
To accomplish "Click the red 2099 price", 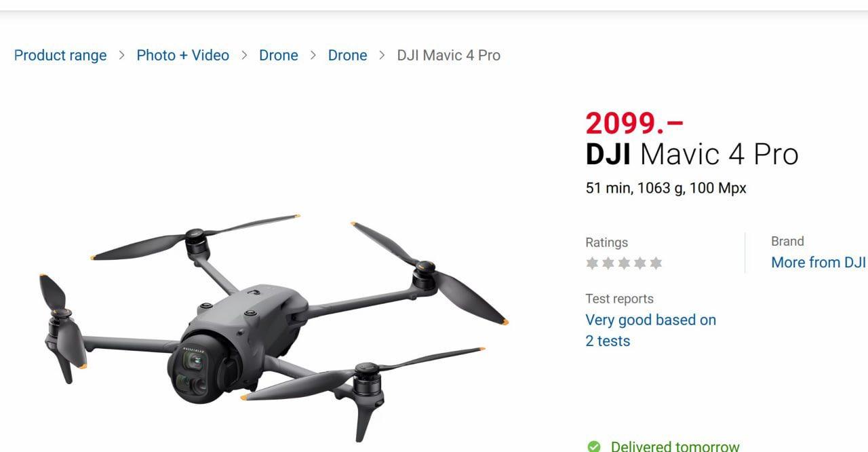I will coord(635,124).
